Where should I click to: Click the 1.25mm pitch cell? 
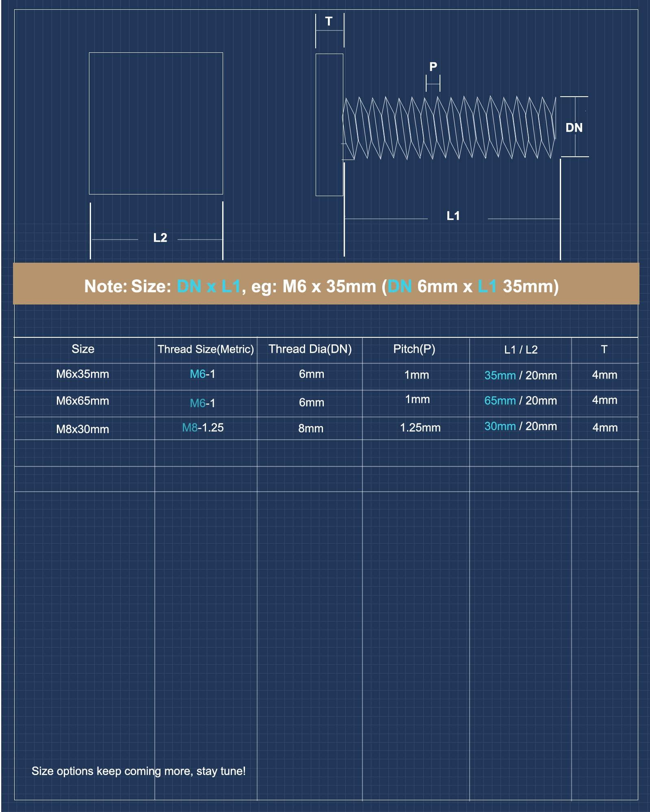(x=420, y=428)
